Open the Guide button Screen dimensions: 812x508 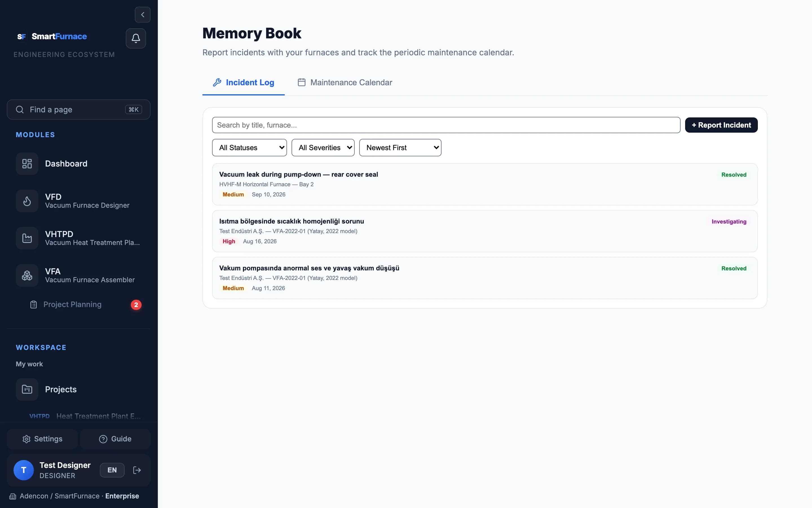[115, 439]
